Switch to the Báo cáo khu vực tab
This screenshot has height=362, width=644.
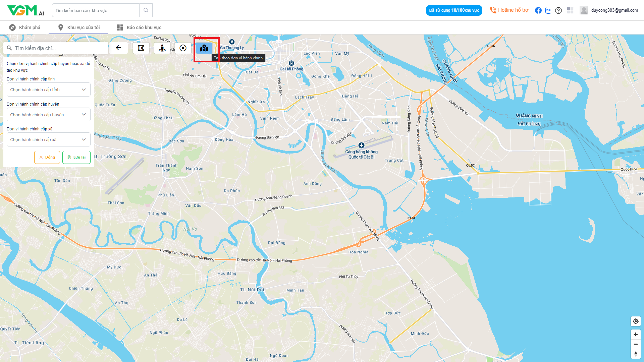click(139, 27)
